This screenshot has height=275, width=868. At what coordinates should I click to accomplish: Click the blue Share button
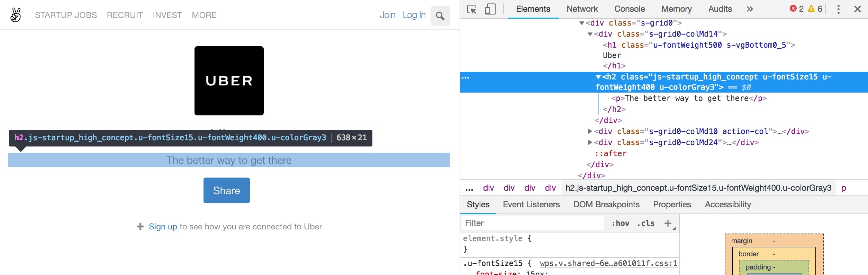point(227,190)
